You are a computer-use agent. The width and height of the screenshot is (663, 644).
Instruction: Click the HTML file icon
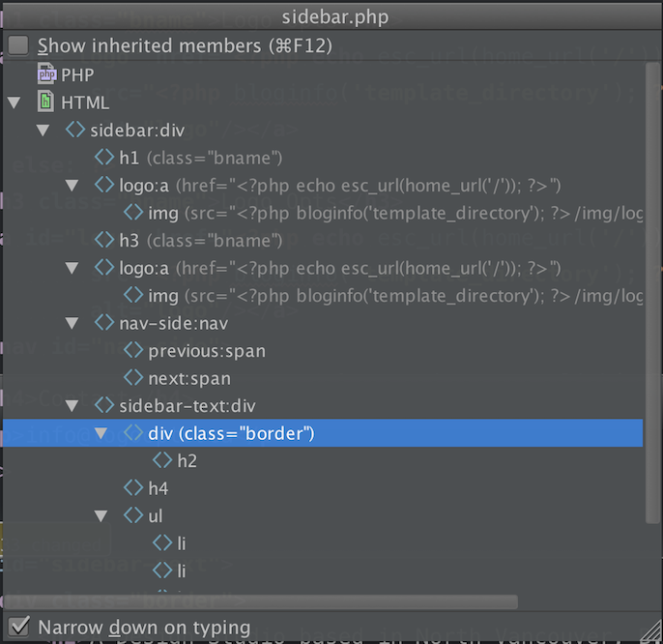click(45, 102)
